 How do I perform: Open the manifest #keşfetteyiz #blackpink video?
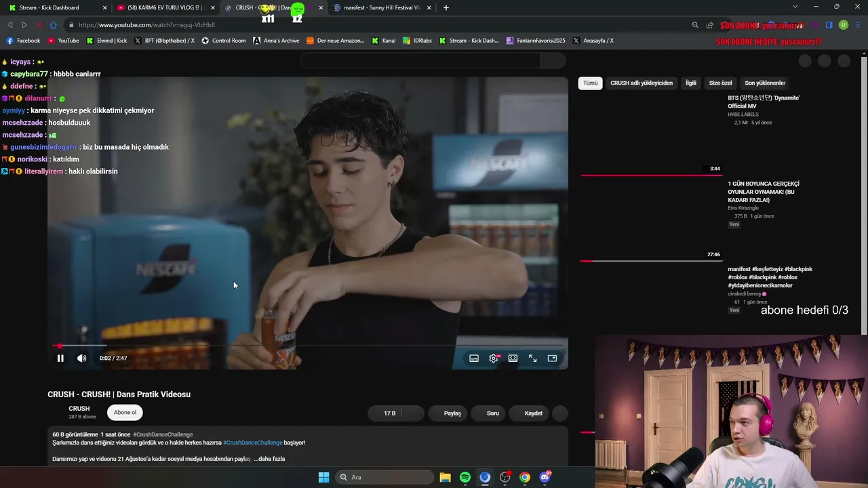[x=770, y=277]
